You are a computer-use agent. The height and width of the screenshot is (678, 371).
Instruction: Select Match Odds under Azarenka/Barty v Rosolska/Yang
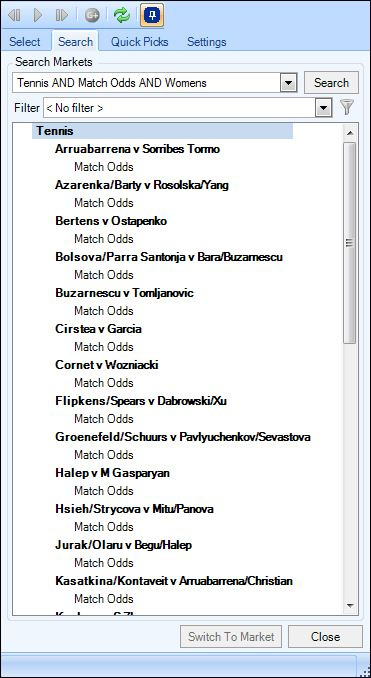(104, 203)
